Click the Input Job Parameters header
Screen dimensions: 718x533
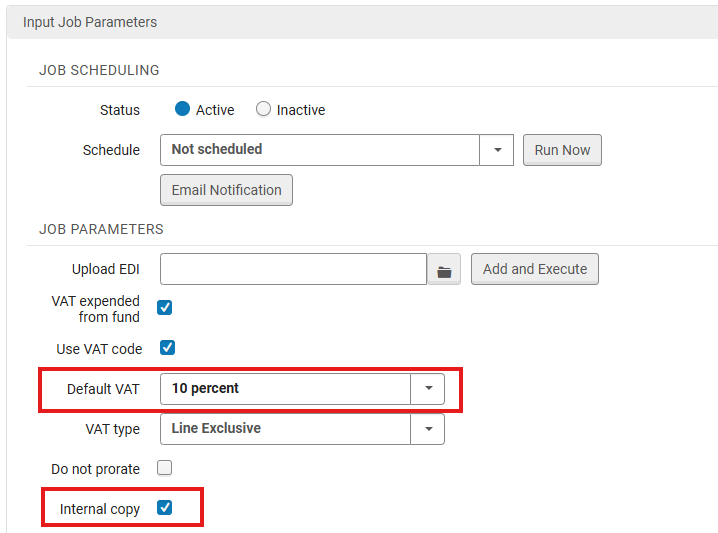coord(90,22)
